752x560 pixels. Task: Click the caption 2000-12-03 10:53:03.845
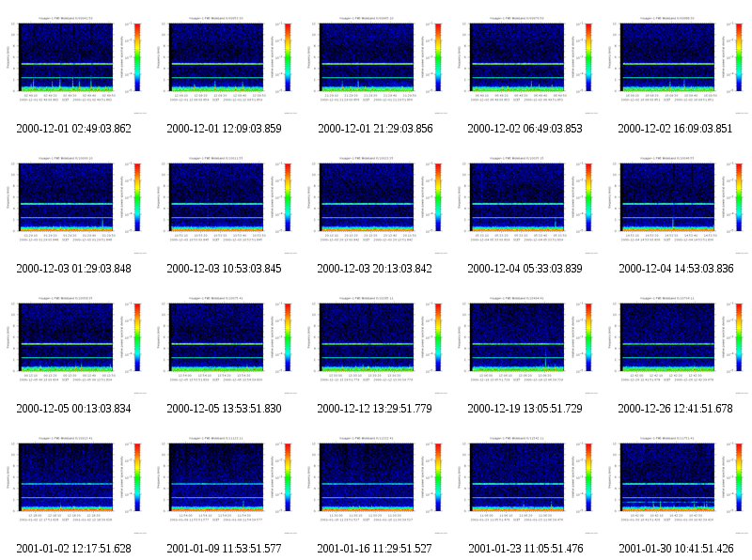point(224,269)
